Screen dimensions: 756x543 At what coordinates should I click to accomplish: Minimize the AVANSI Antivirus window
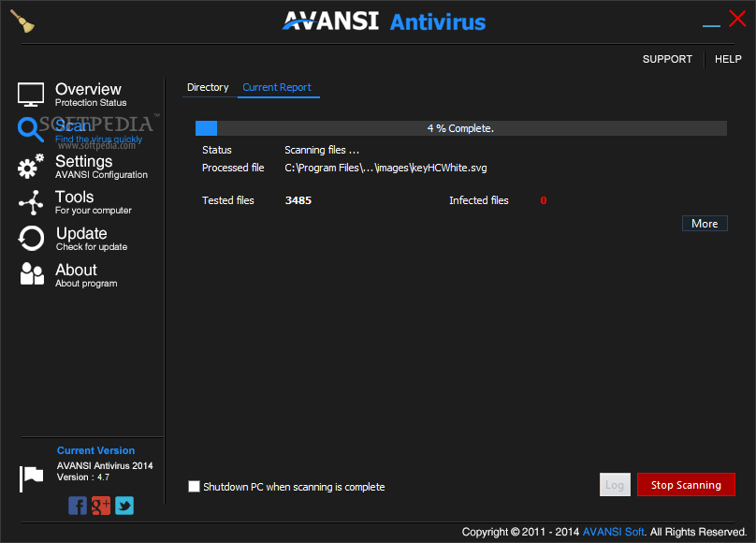tap(711, 25)
